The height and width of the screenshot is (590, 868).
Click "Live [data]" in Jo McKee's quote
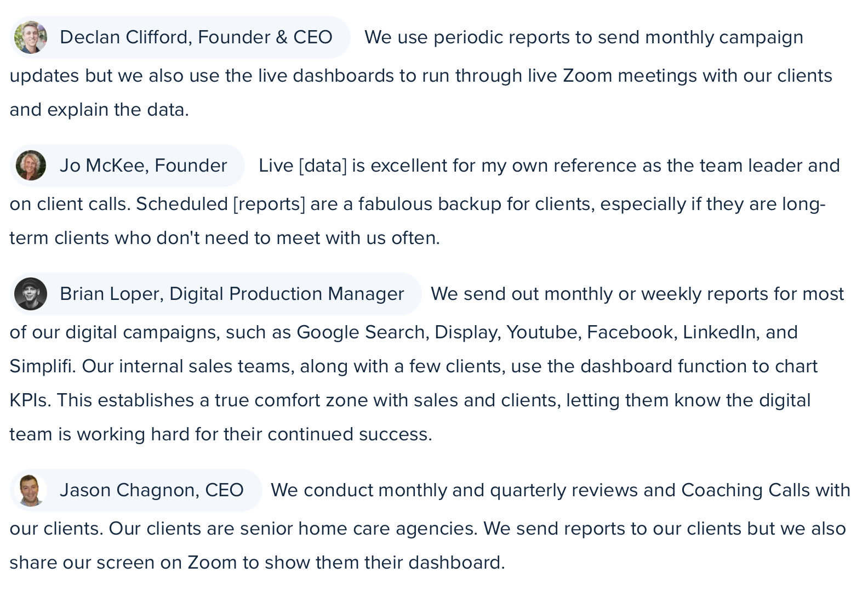[302, 166]
